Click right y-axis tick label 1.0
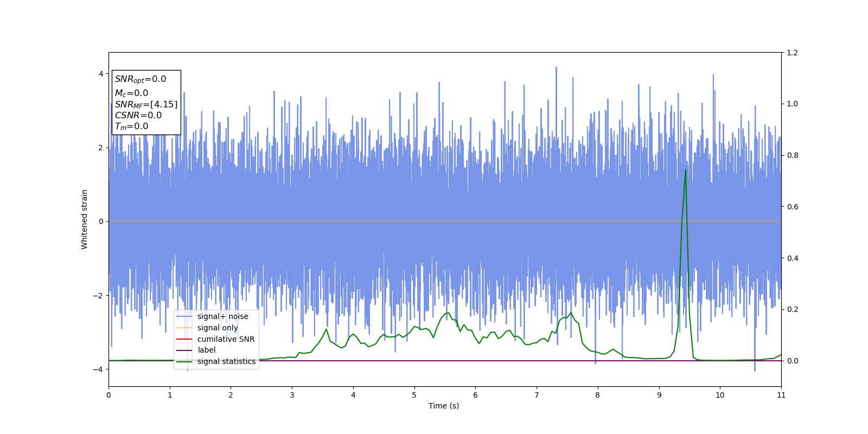868x434 pixels. [792, 104]
